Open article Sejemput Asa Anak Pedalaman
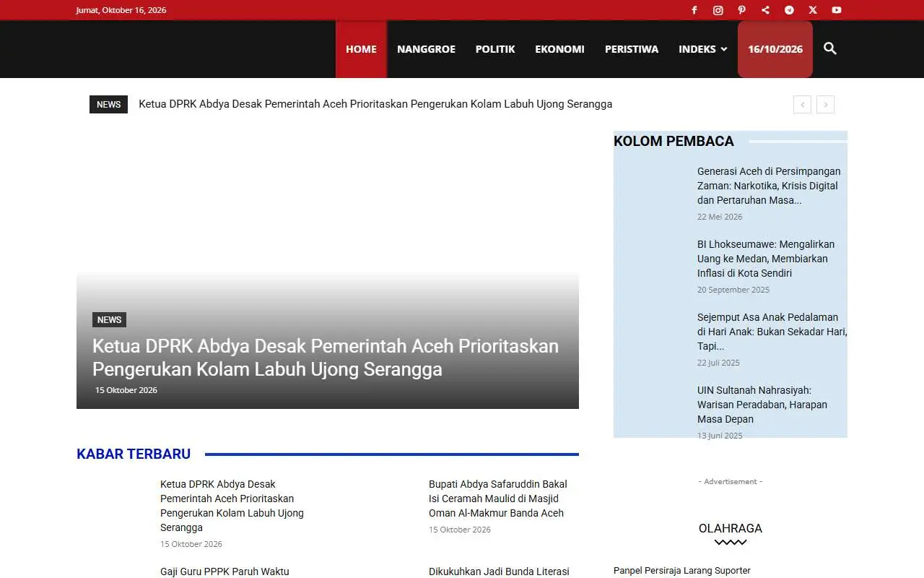924x578 pixels. (x=772, y=332)
